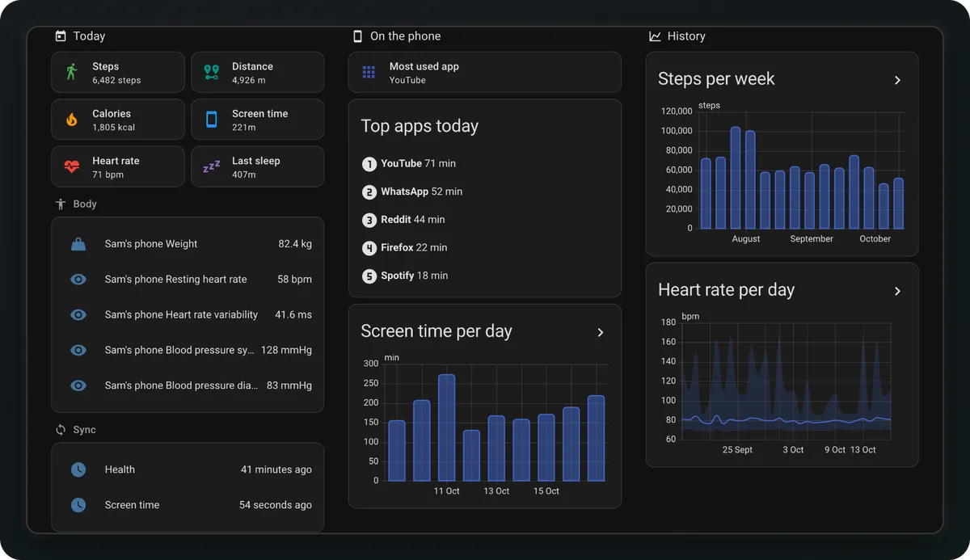
Task: Click the tallest bar in Screen time chart
Action: pyautogui.click(x=446, y=427)
